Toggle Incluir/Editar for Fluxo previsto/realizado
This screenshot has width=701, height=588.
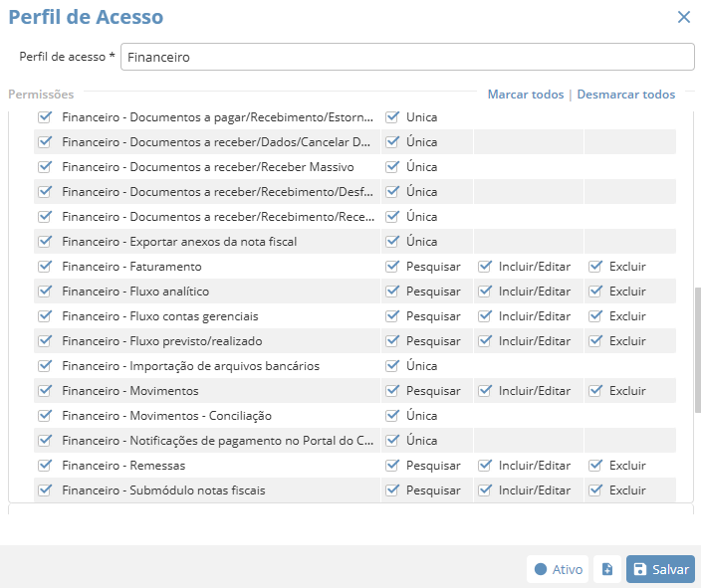point(485,341)
